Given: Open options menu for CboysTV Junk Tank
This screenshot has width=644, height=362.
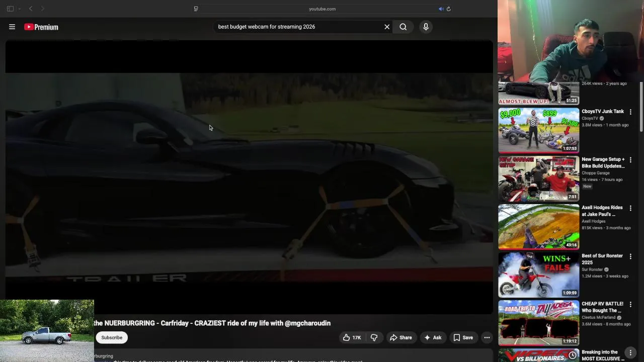Looking at the screenshot, I should [x=630, y=112].
